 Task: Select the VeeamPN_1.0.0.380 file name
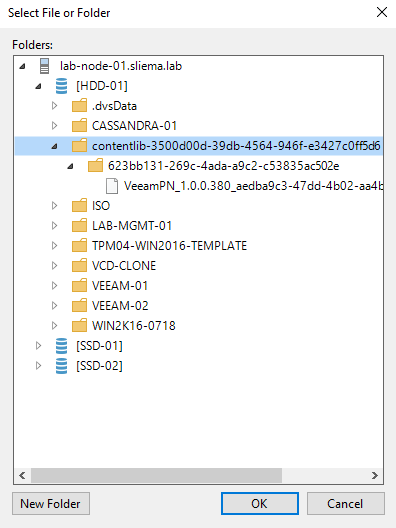pos(253,186)
